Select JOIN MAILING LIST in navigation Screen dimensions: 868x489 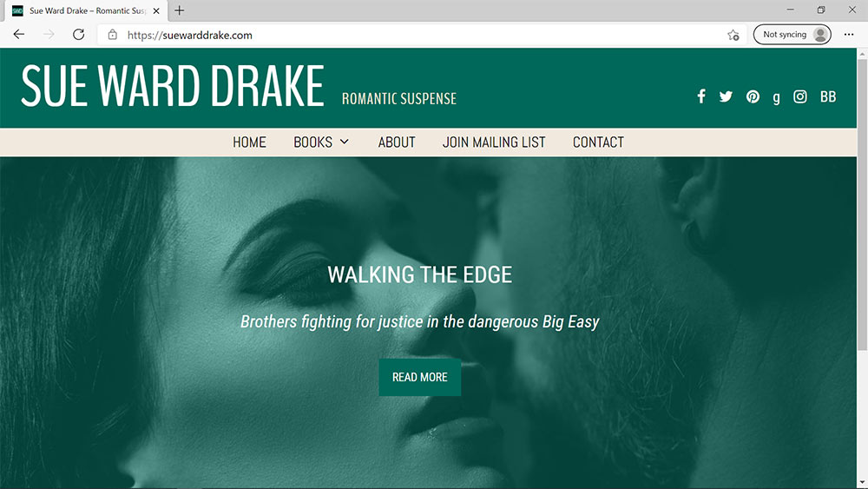(494, 142)
